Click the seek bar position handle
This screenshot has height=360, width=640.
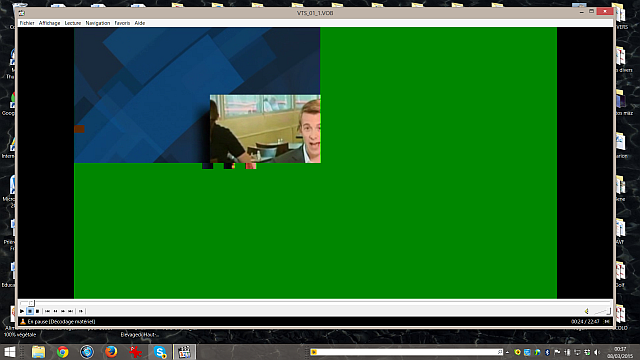[31, 303]
